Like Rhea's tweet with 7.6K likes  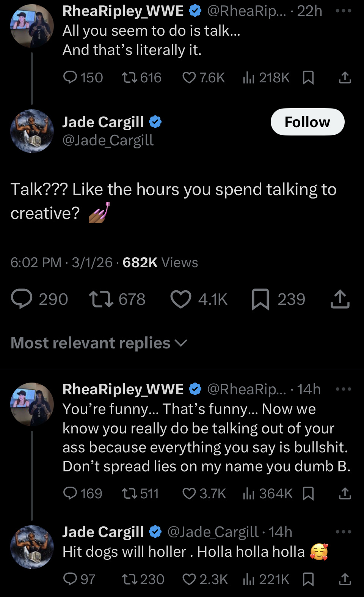[x=189, y=78]
